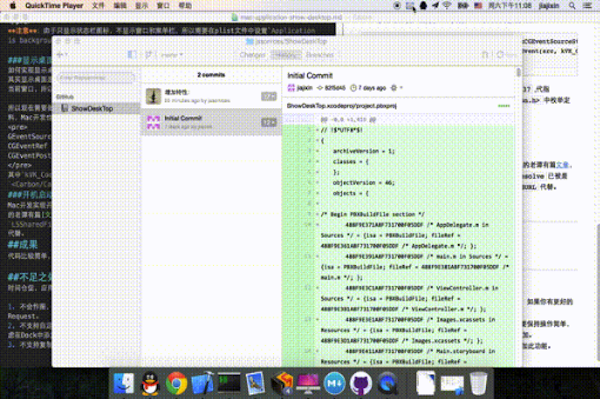Open GitHub Desktop octocat Dock icon

click(x=360, y=383)
